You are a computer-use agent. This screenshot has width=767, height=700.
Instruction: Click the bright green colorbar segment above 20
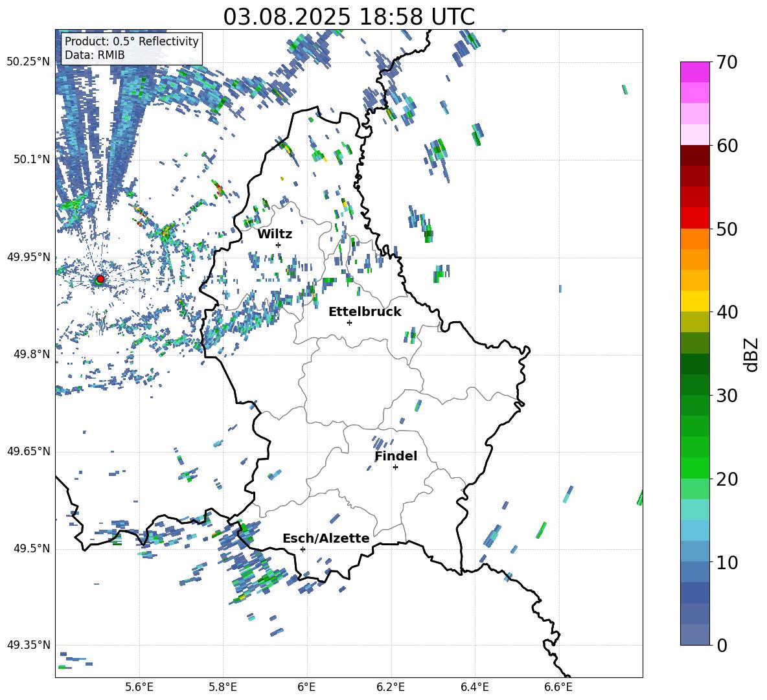point(695,468)
